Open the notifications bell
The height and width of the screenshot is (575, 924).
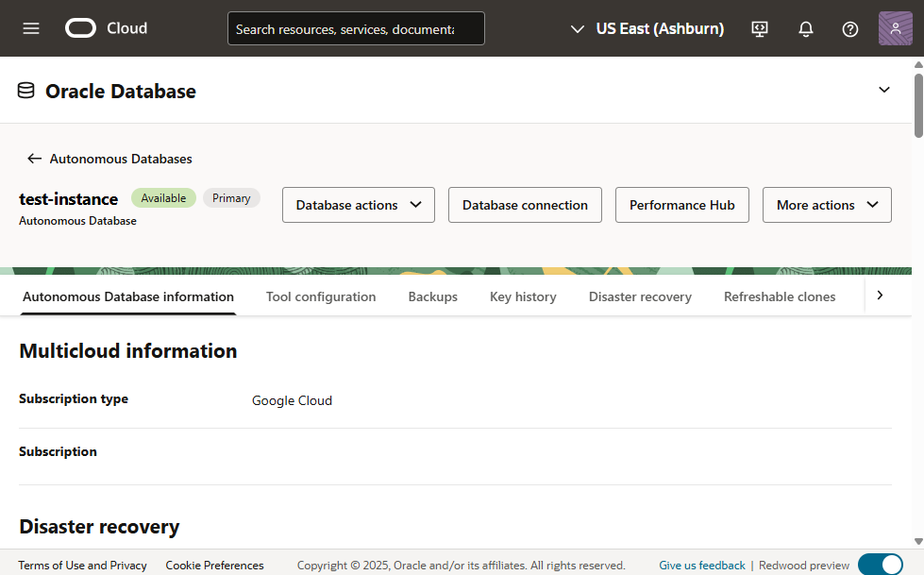[805, 29]
